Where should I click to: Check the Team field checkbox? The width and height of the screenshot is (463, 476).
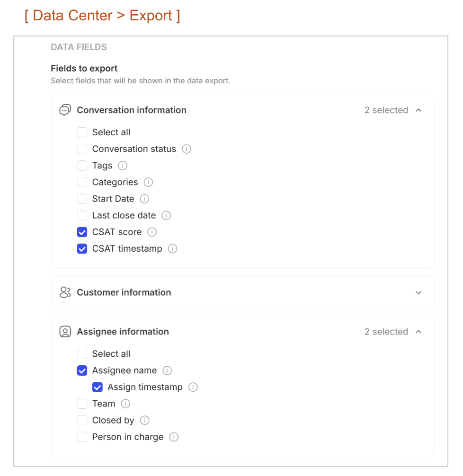coord(82,404)
